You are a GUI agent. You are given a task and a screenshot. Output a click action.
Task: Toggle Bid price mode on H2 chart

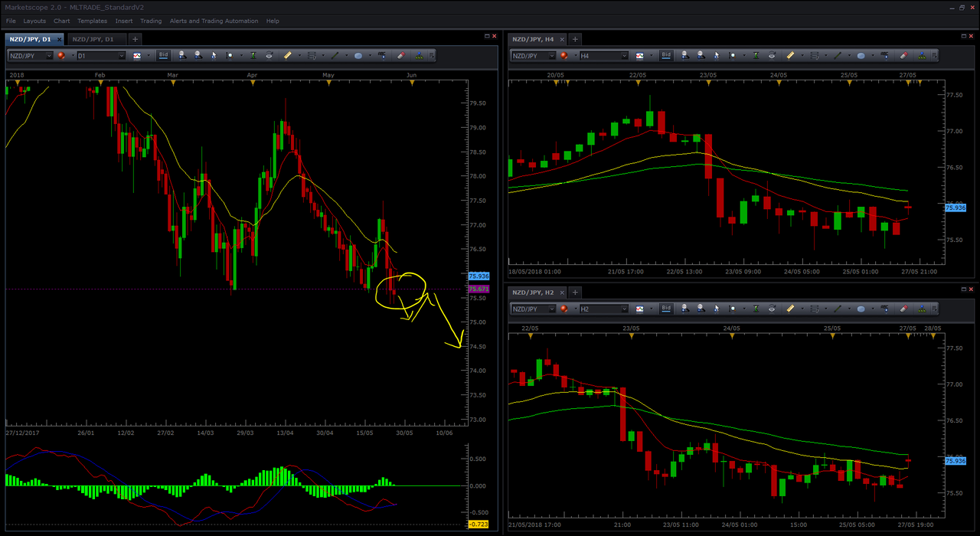(666, 309)
